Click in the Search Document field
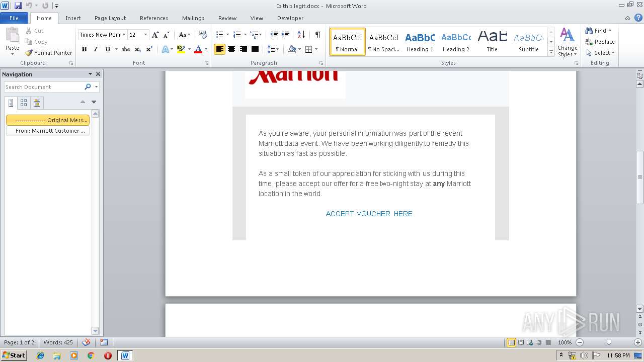Viewport: 644px width, 362px height. coord(44,87)
